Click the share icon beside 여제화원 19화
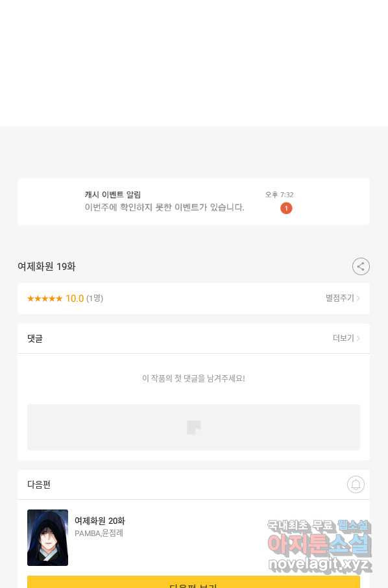 click(x=361, y=267)
